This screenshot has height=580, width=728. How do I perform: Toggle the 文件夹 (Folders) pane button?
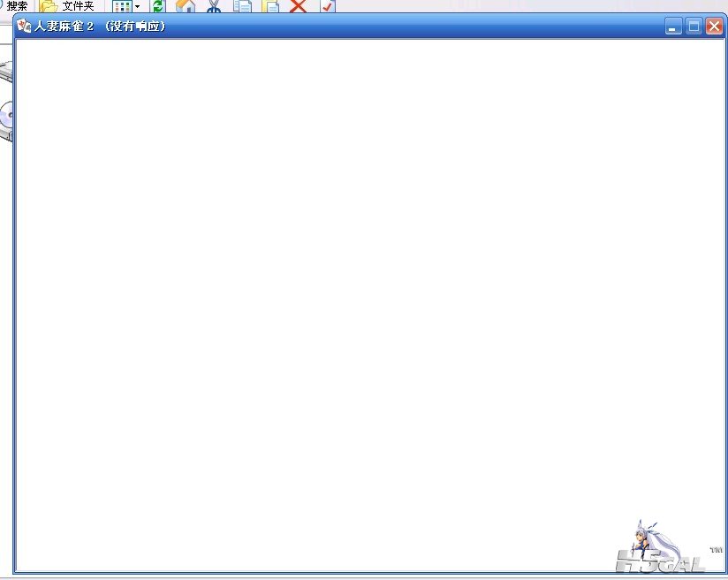67,6
